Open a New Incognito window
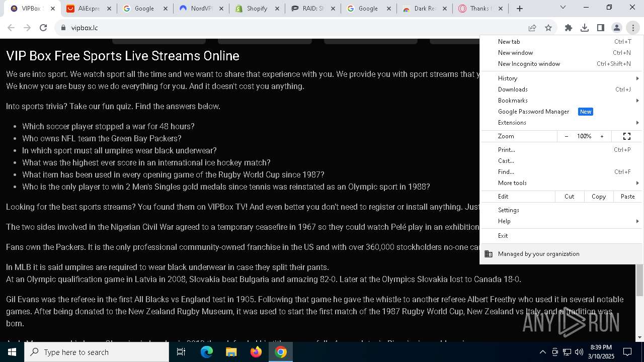 (x=562, y=64)
